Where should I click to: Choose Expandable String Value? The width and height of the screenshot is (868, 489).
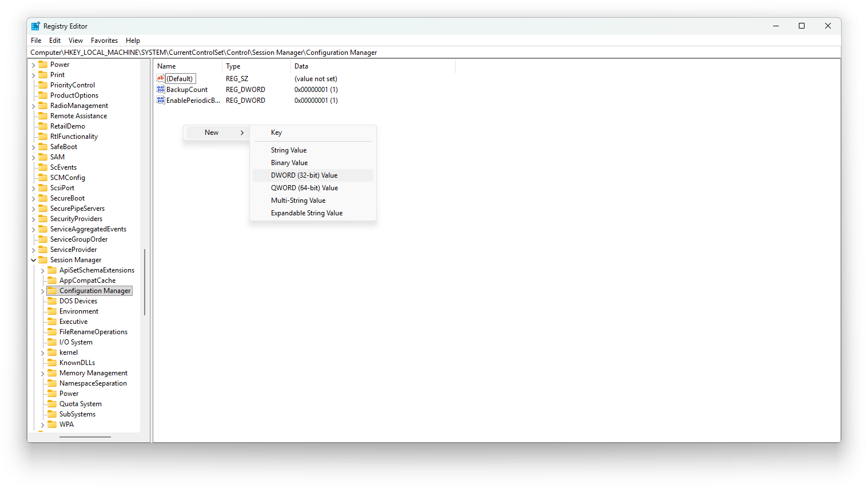[313, 213]
